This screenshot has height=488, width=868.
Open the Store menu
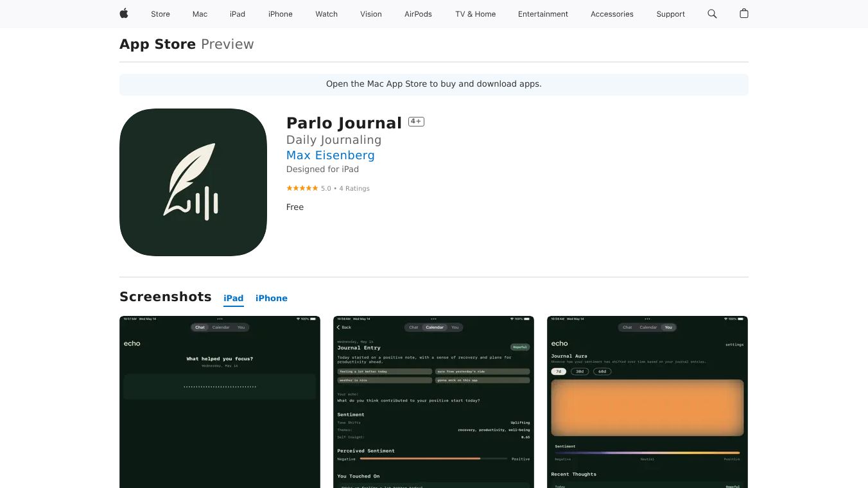161,14
